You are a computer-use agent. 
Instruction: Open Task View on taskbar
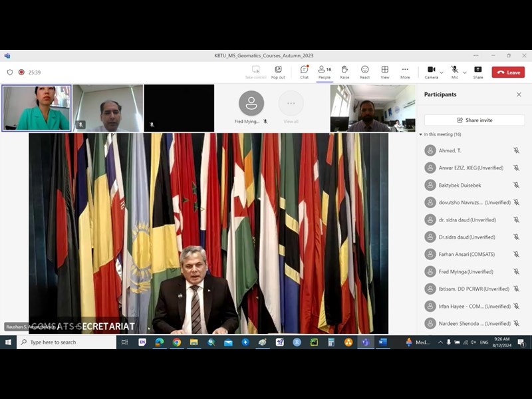(x=124, y=342)
